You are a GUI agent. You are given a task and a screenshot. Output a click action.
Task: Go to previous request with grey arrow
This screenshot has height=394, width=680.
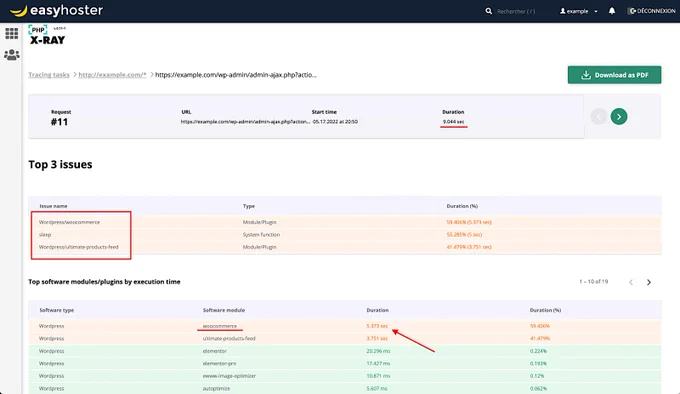click(x=598, y=117)
